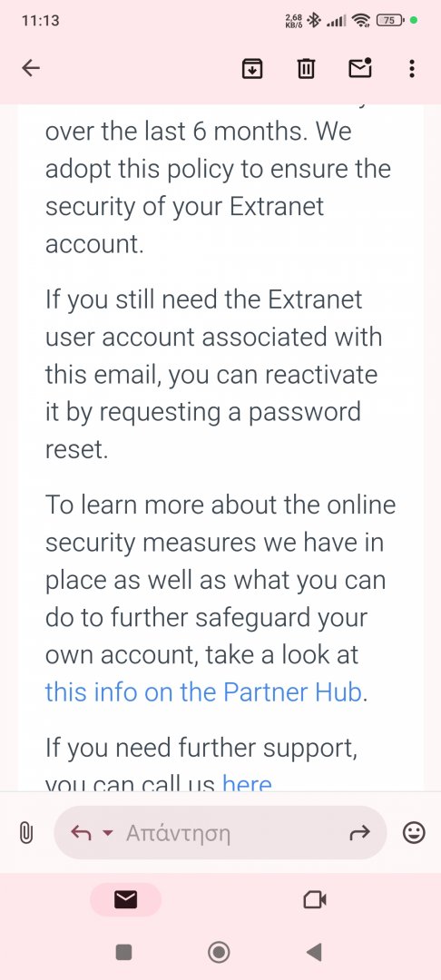Tap the back arrow to leave email

[x=31, y=68]
